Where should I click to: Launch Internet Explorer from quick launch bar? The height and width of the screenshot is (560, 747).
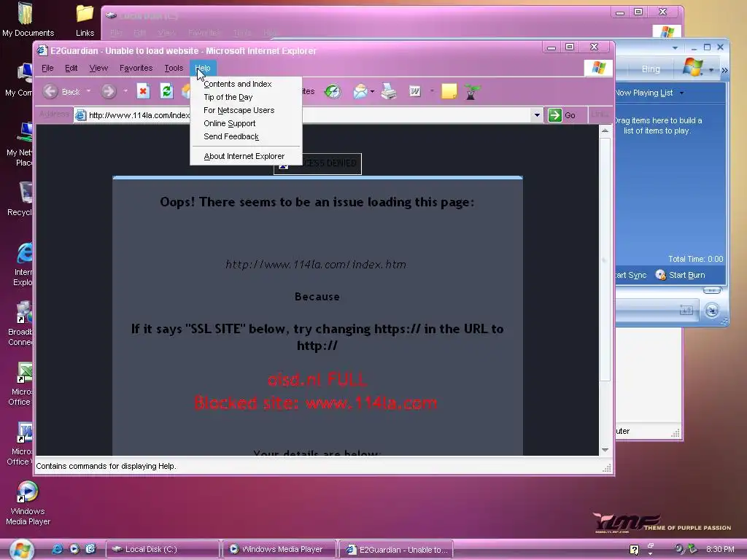(57, 549)
